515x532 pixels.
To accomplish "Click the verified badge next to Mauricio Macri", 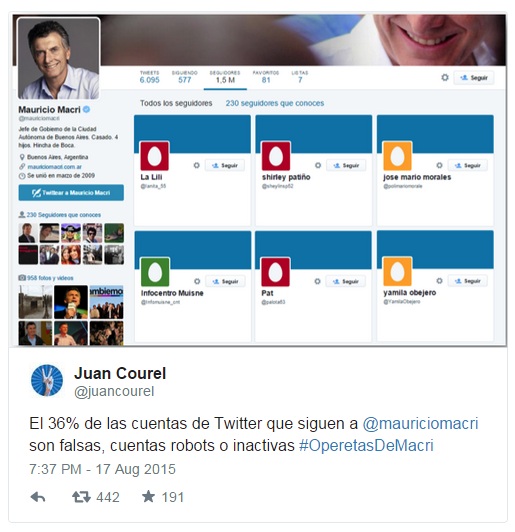I will pyautogui.click(x=87, y=109).
